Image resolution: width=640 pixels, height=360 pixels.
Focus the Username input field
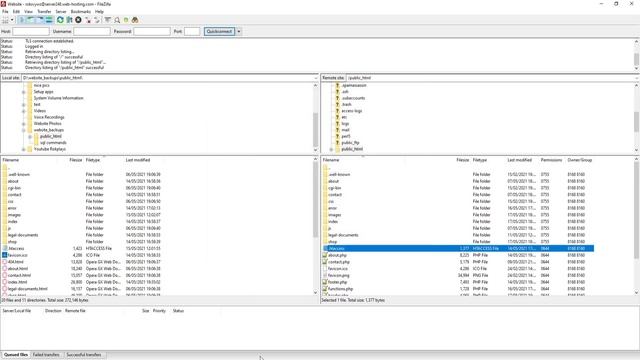pyautogui.click(x=92, y=31)
